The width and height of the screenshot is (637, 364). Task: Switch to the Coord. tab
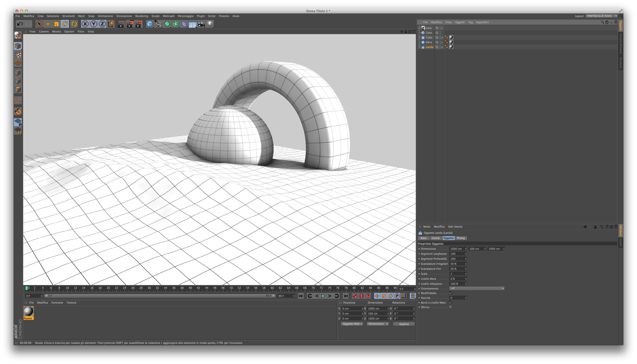click(435, 238)
